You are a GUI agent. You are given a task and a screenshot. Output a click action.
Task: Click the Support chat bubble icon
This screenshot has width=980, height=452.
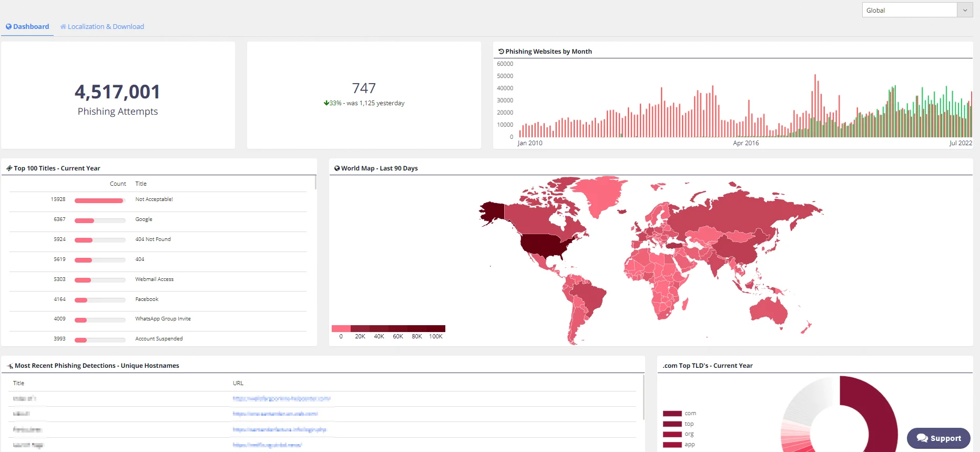922,438
